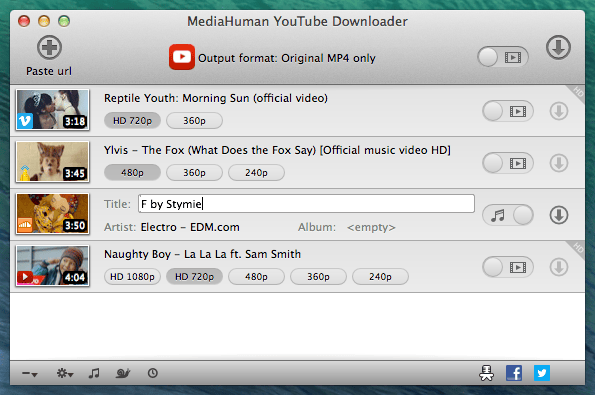Download the Naughty Boy La La La video
This screenshot has height=395, width=595.
pos(559,267)
